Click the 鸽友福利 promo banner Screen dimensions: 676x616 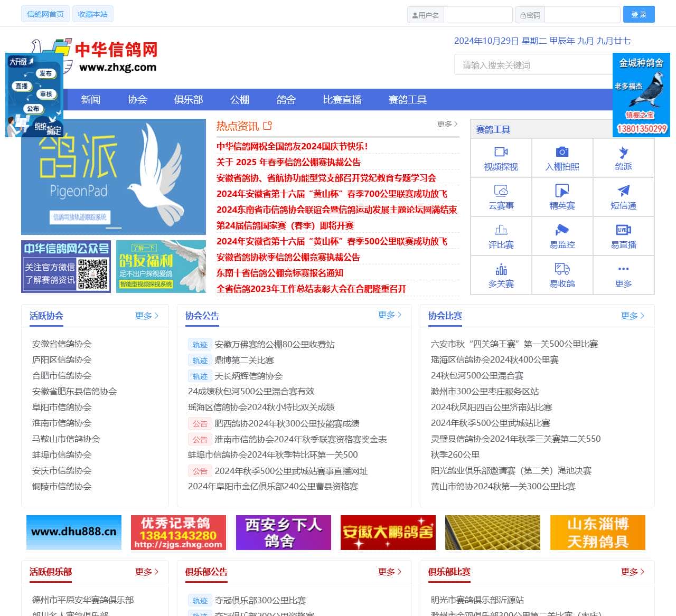click(x=161, y=266)
